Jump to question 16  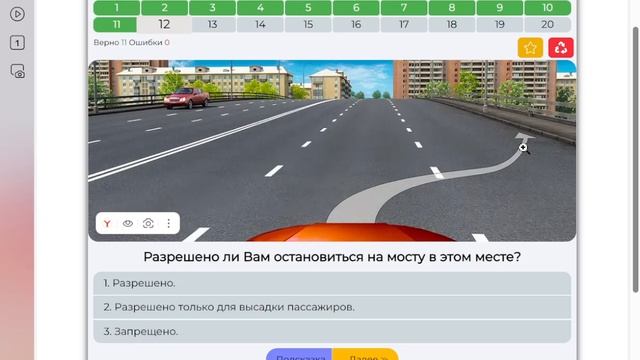pos(356,24)
